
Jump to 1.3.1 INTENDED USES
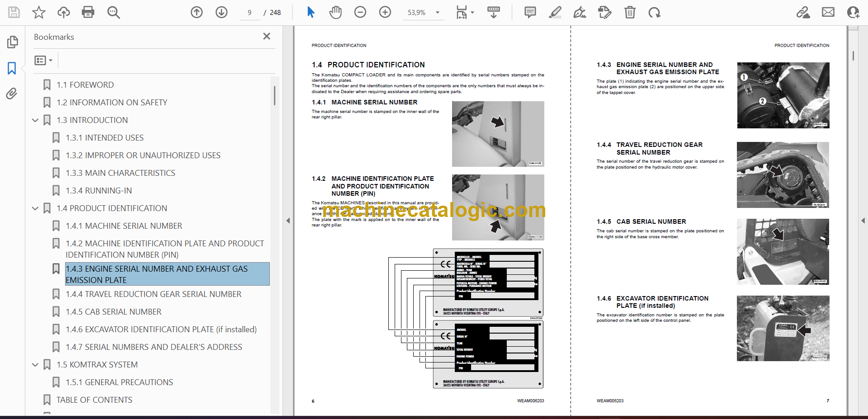pyautogui.click(x=104, y=138)
